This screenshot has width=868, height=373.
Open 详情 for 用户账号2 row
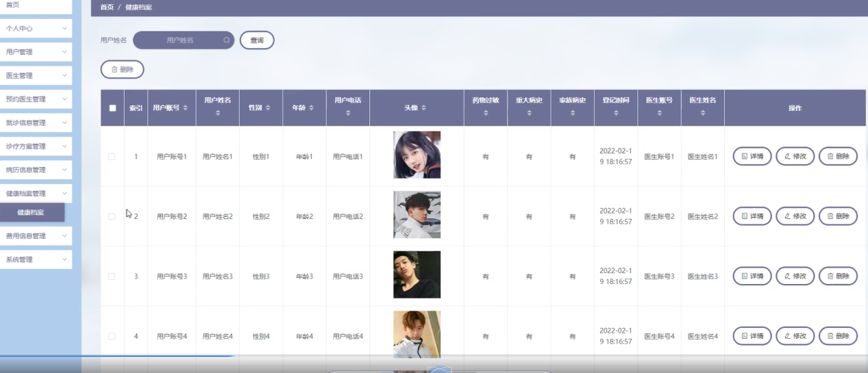tap(752, 216)
